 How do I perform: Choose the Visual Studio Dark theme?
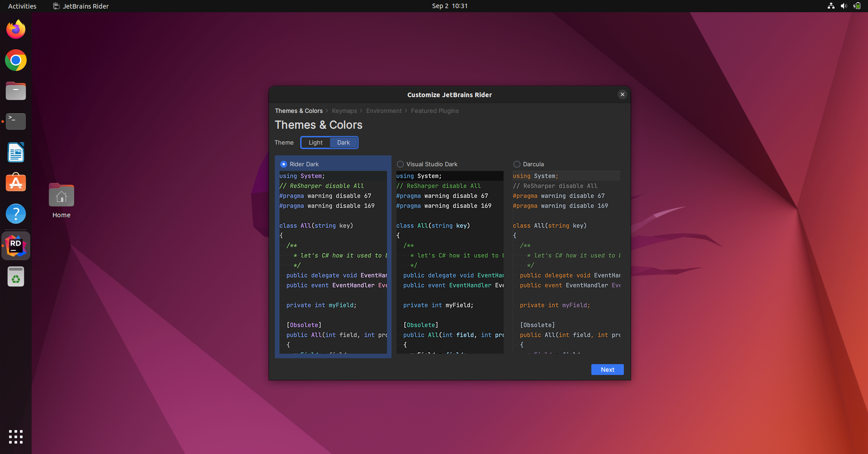click(400, 164)
